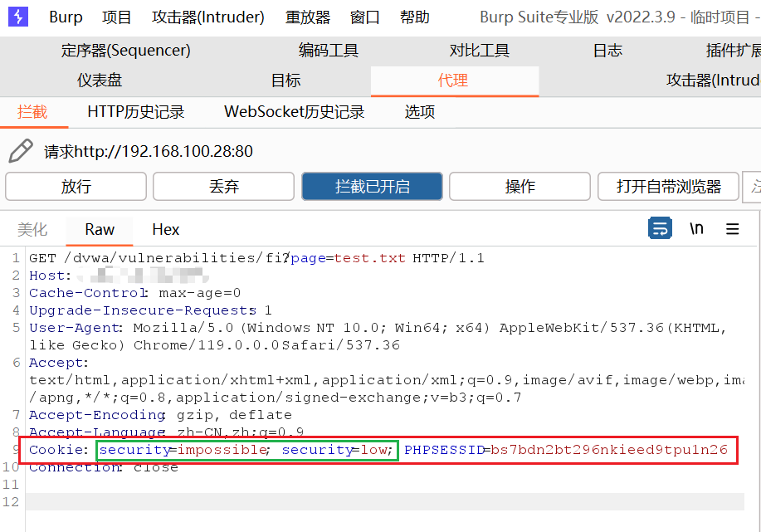Screen dimensions: 761x532
Task: Toggle the 拦截已开启 intercept button
Action: tap(373, 187)
